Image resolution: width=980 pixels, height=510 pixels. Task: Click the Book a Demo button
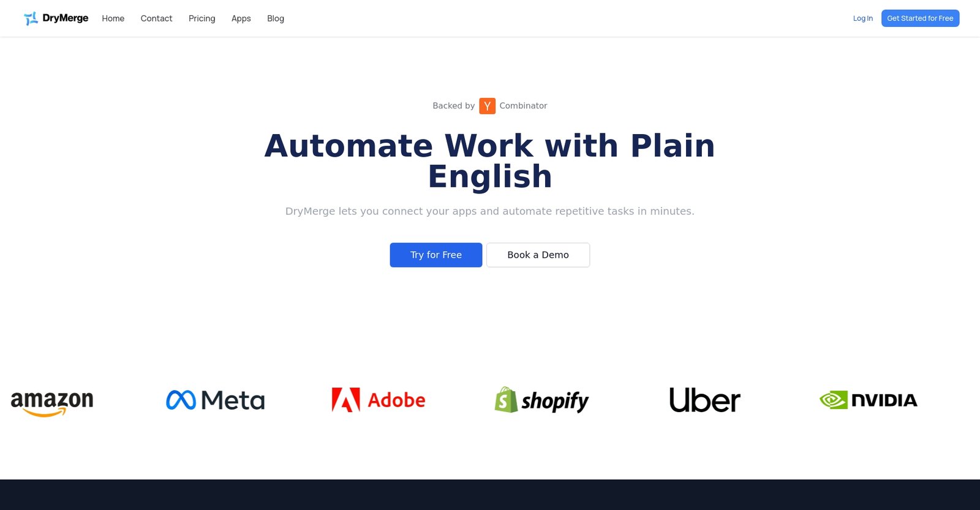[538, 255]
